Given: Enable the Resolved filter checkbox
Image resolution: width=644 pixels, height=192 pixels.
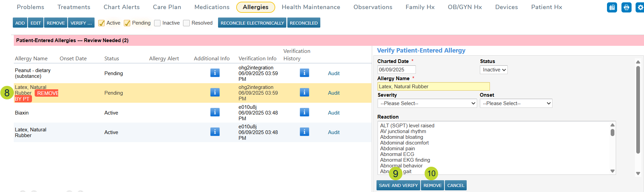Looking at the screenshot, I should point(186,23).
